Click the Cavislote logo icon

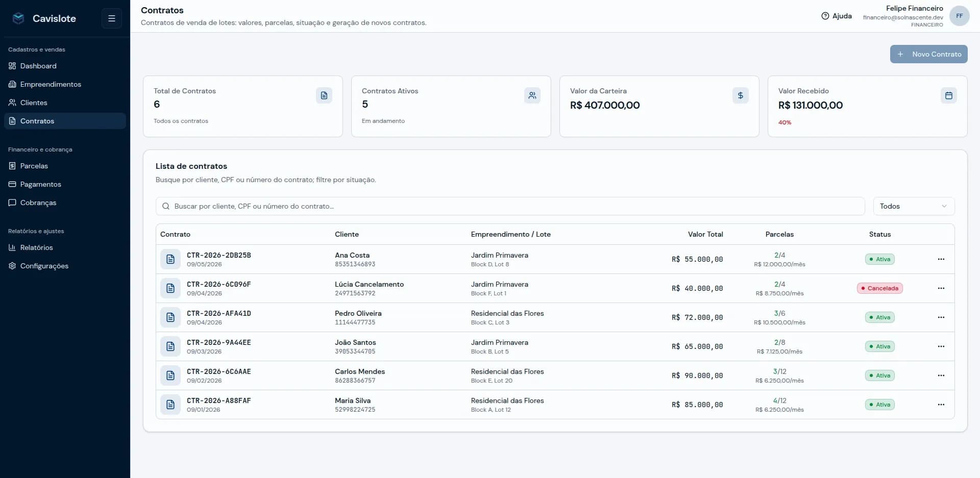[x=18, y=18]
